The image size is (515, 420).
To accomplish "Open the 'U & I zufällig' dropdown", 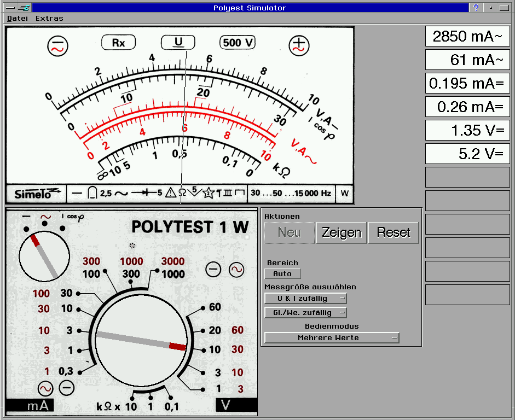I will point(305,299).
